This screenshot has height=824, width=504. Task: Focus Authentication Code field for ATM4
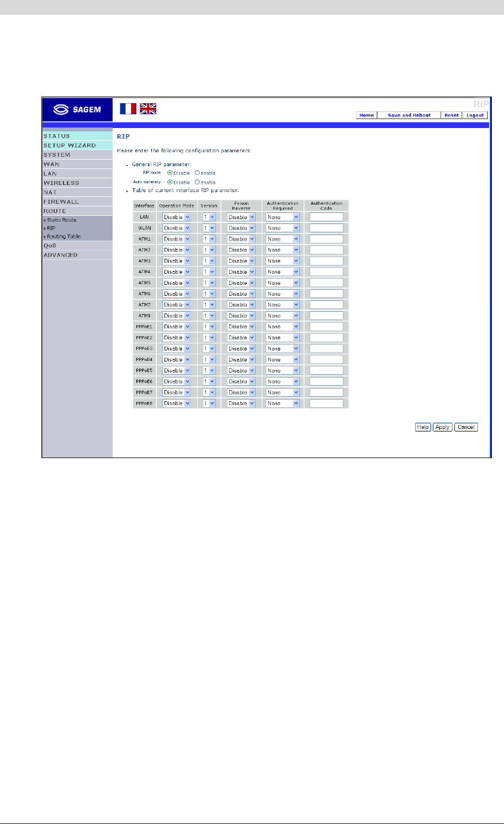pos(326,272)
